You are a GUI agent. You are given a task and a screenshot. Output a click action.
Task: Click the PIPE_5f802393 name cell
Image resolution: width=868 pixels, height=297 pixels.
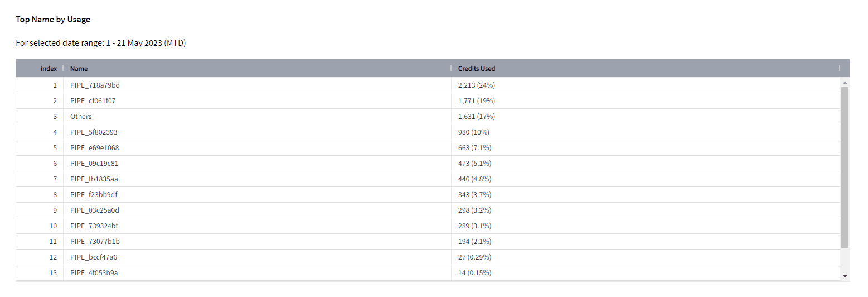pyautogui.click(x=94, y=132)
